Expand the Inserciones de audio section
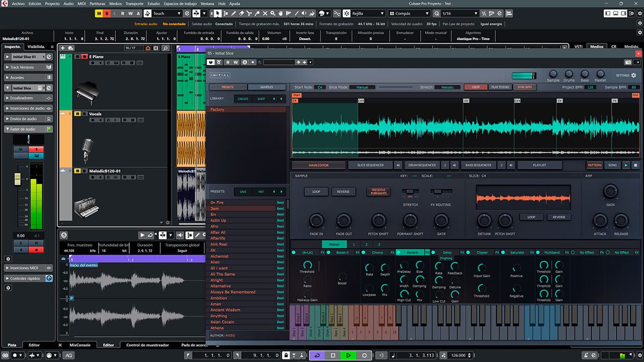 point(28,108)
